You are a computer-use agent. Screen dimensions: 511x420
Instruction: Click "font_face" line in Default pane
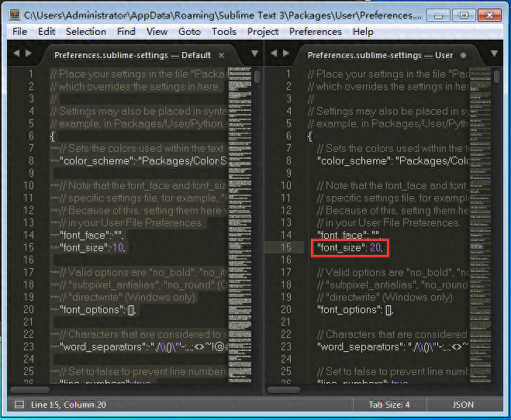point(91,236)
